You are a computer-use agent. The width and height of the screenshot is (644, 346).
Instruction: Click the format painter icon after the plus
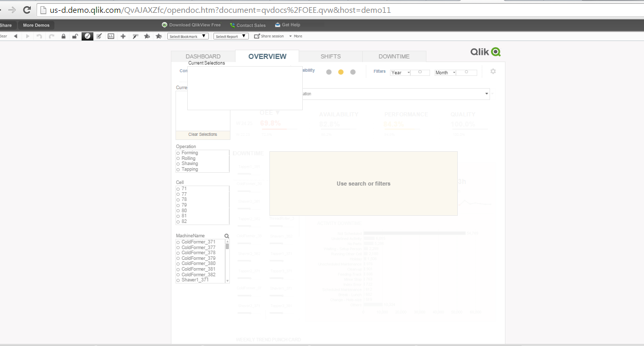[135, 36]
